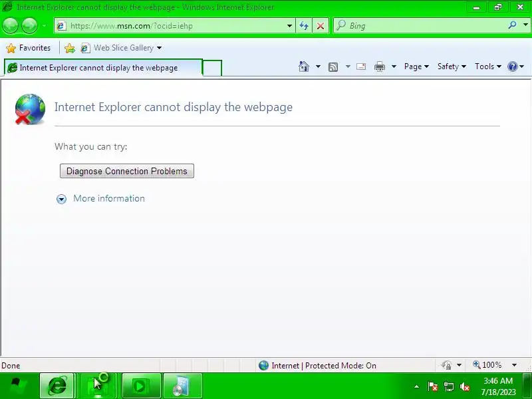
Task: Open the Safety menu
Action: tap(452, 66)
